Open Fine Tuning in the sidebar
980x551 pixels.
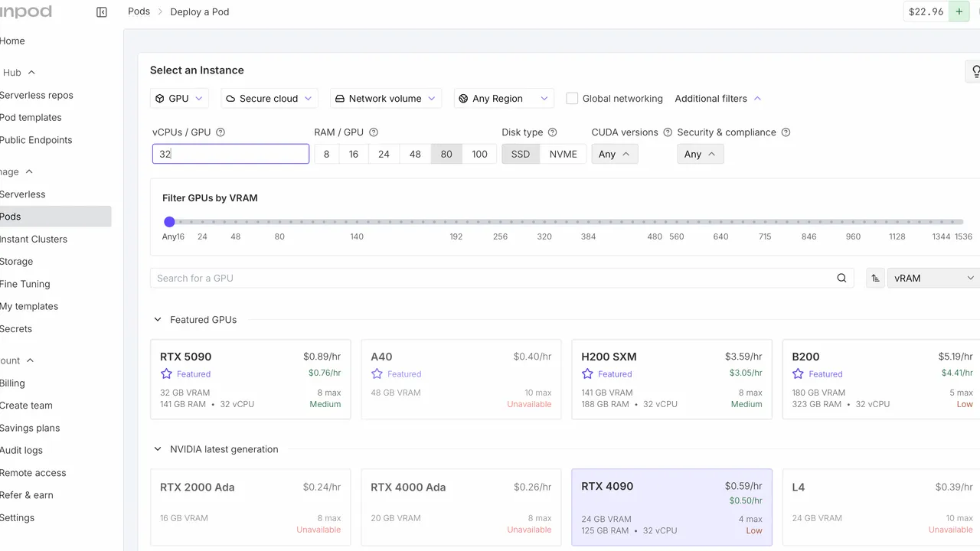click(x=25, y=284)
